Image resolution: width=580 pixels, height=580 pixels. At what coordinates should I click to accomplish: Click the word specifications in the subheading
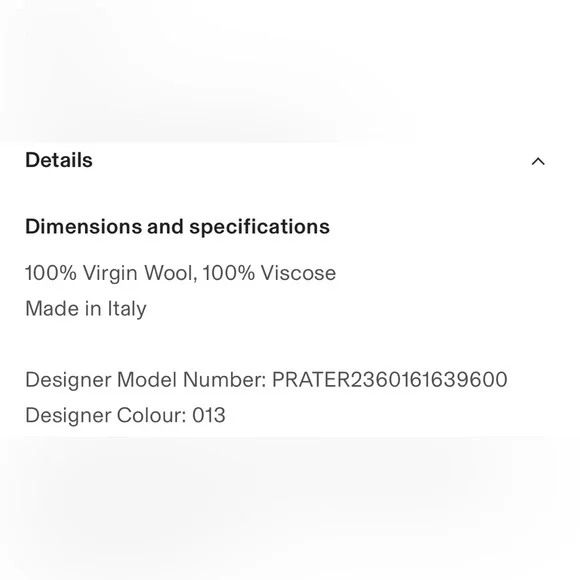(259, 227)
